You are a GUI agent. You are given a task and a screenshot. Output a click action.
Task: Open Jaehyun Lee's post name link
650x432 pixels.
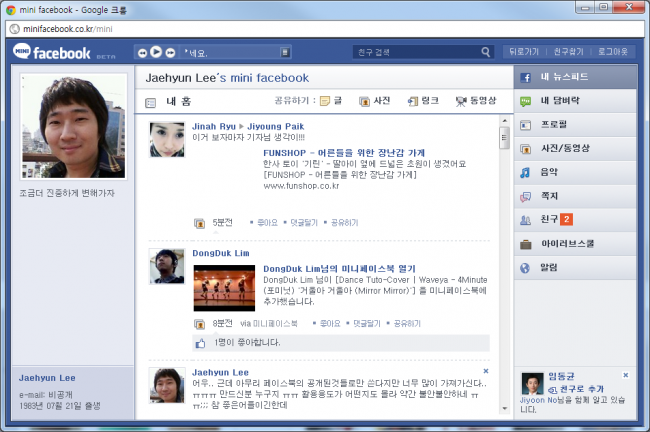(x=220, y=372)
